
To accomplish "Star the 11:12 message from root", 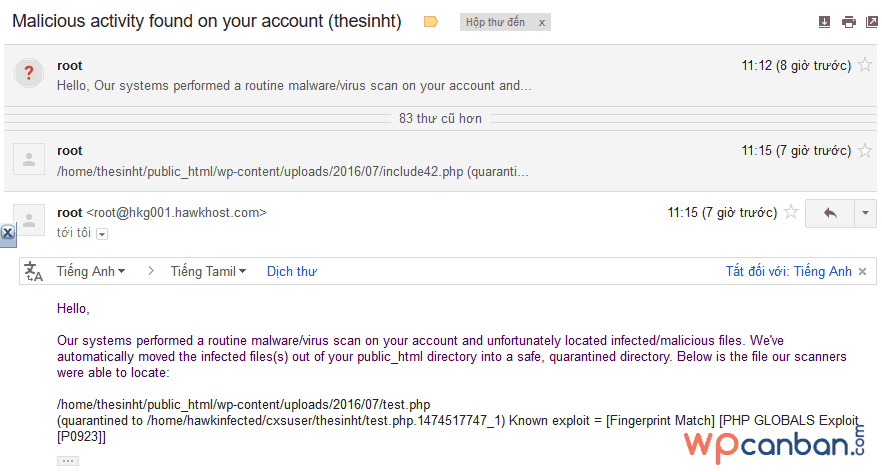I will [x=865, y=66].
